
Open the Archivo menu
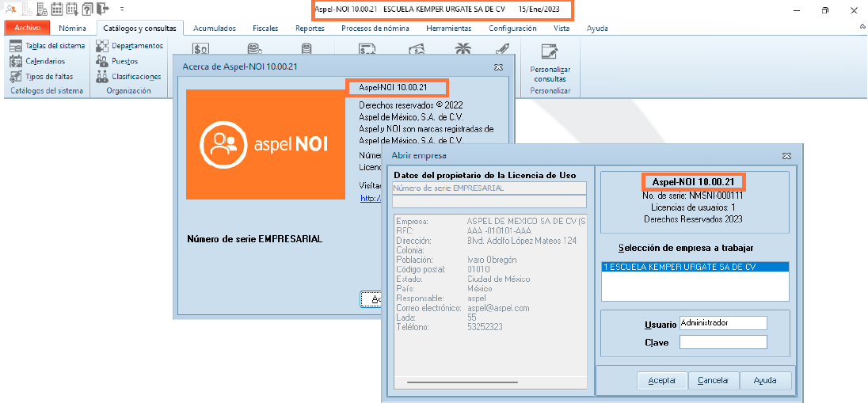27,28
